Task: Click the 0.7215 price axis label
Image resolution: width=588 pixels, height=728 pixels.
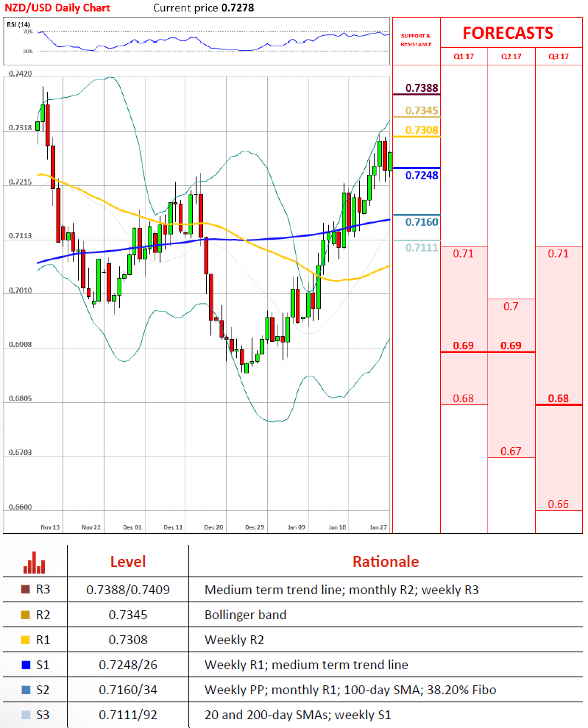Action: pyautogui.click(x=21, y=182)
